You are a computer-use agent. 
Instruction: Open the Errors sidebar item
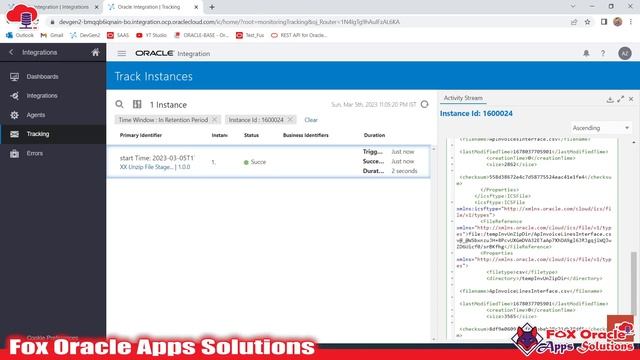34,153
